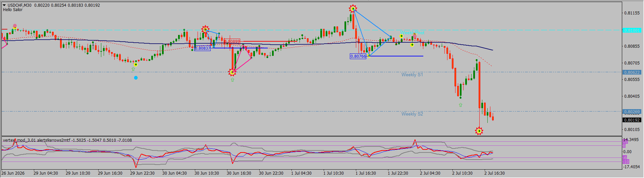Click the 'Weekly S2' line label
Viewport: 644px width, 178px height.
pos(412,114)
